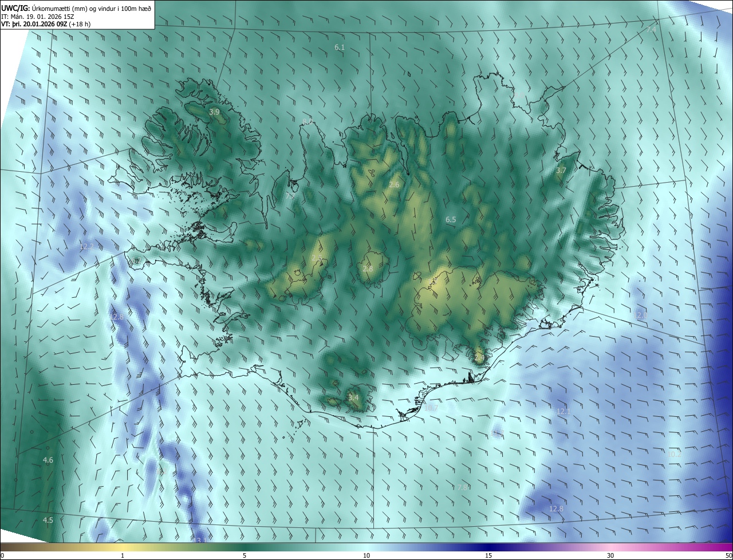Click the 6.5 value in central Iceland

click(451, 219)
